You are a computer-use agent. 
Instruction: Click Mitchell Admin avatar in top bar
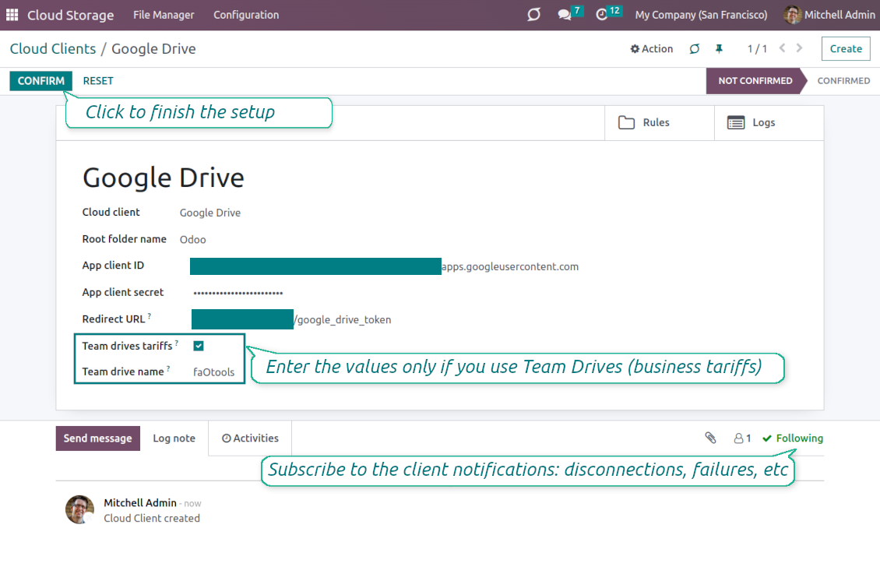point(792,15)
